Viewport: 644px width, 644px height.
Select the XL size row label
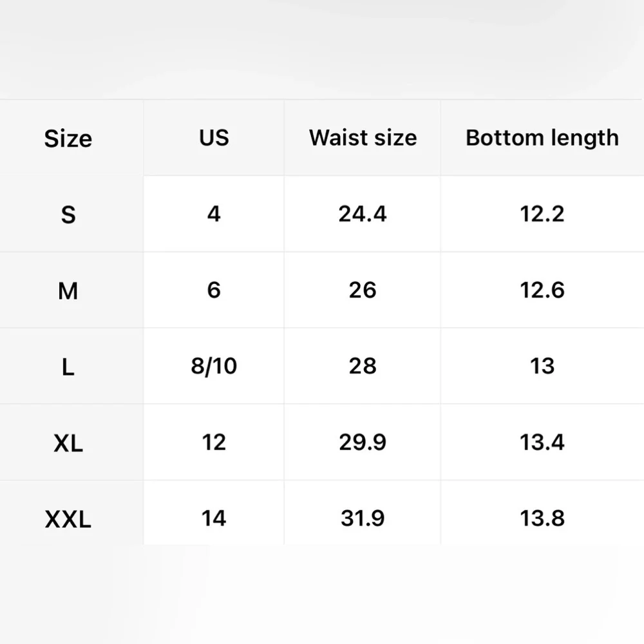pyautogui.click(x=68, y=443)
